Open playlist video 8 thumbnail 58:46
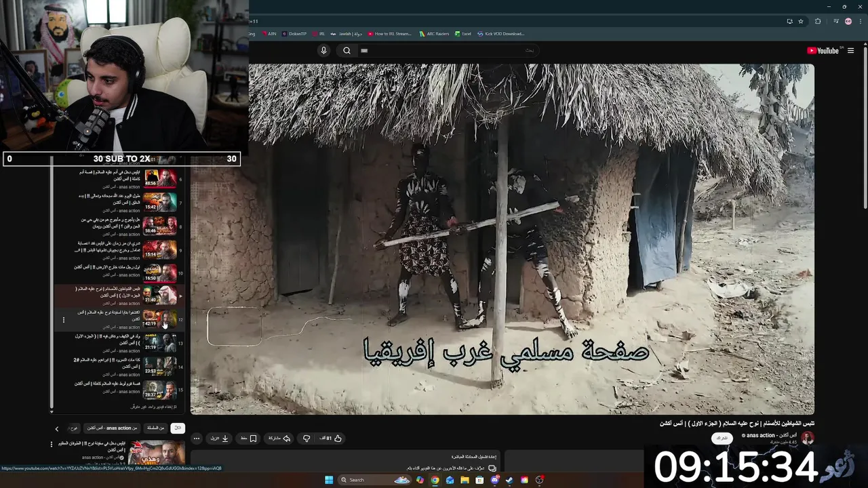 tap(161, 226)
